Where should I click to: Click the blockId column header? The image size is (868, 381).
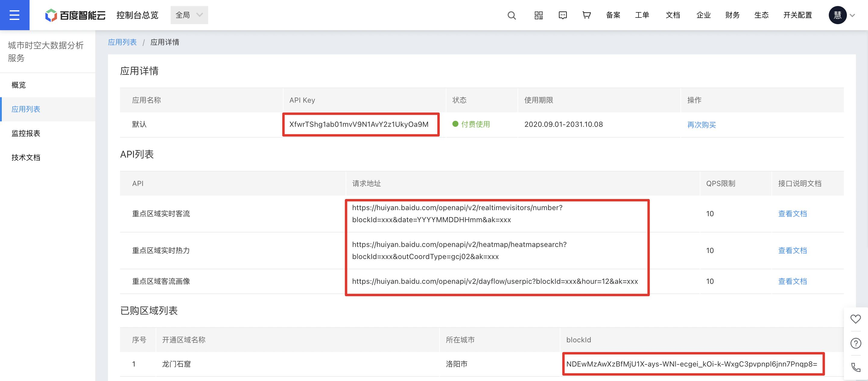[578, 340]
